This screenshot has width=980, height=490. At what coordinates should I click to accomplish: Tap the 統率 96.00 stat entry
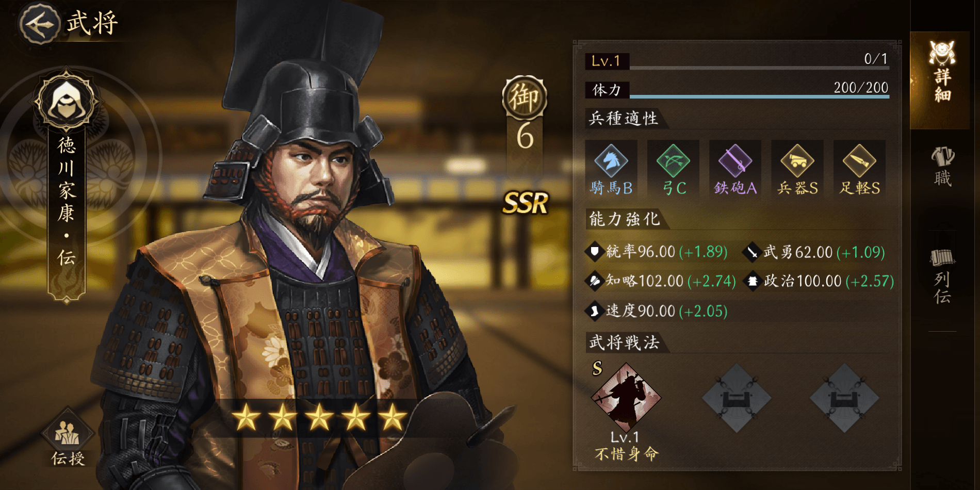pyautogui.click(x=656, y=252)
